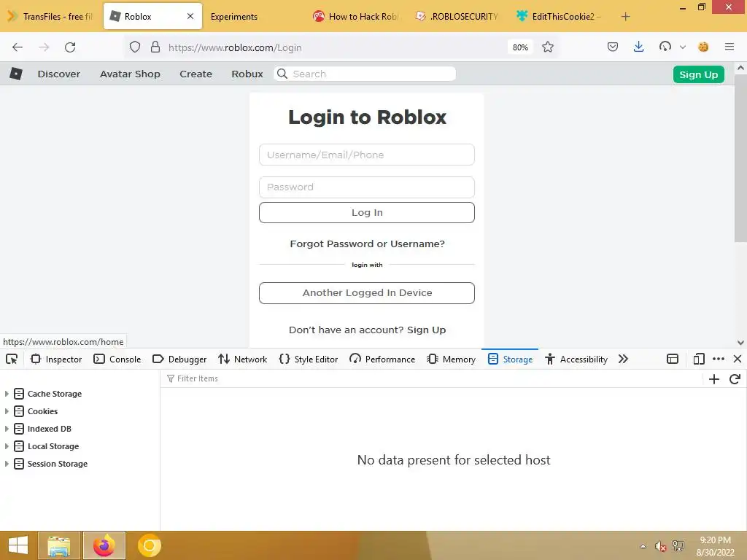The image size is (747, 560).
Task: Expand the Indexed DB tree node
Action: click(7, 429)
